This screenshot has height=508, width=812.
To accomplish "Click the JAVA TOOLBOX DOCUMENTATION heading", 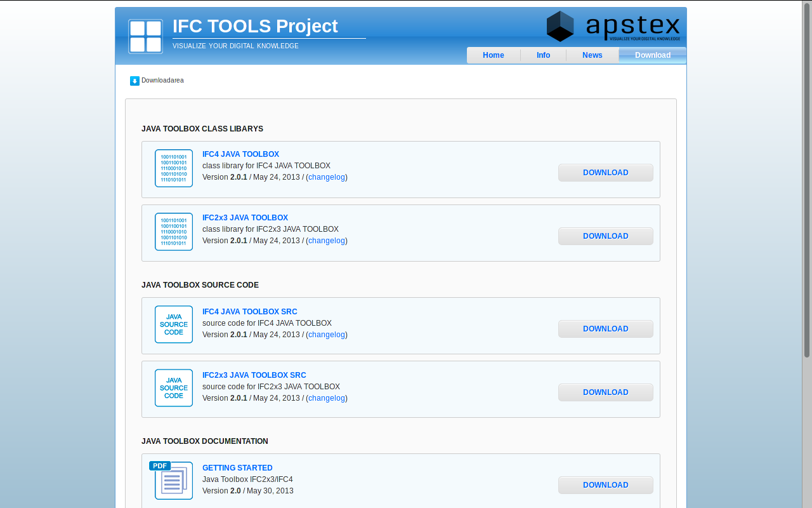I will pyautogui.click(x=205, y=441).
